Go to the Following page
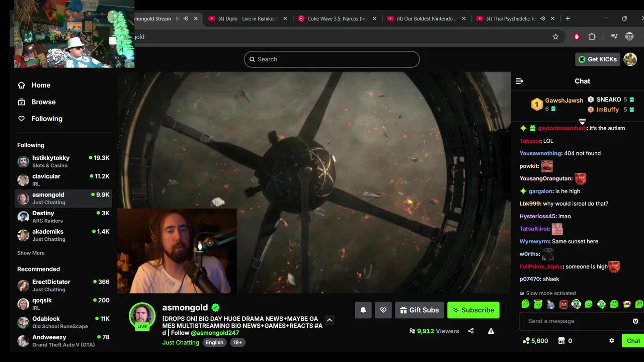Screen dimensions: 644x362 (40, 119)
